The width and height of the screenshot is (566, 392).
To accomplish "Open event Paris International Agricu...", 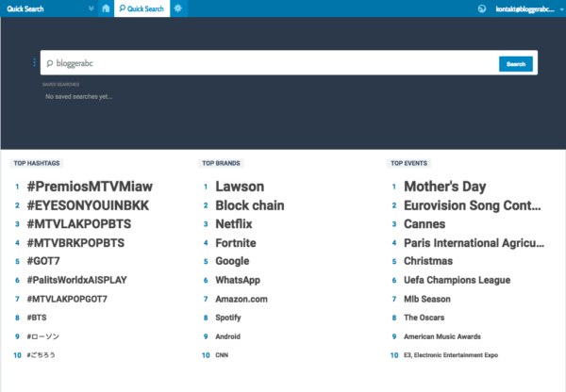I will [474, 243].
